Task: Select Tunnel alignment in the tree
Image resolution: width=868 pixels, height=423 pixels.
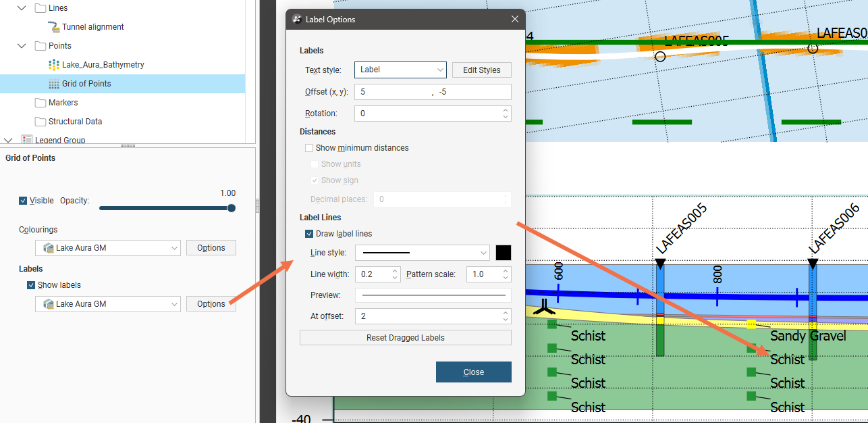Action: tap(93, 27)
